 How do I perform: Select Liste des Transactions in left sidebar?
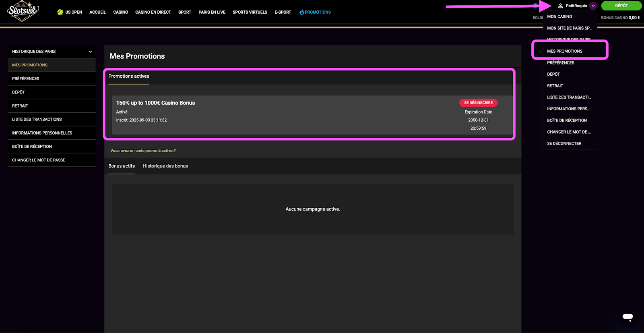[37, 120]
